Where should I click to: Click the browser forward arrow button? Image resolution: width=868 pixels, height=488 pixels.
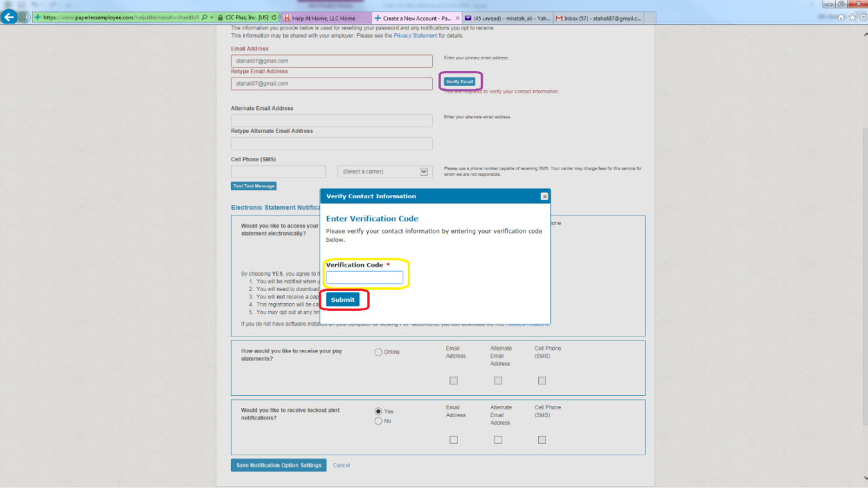pos(25,17)
